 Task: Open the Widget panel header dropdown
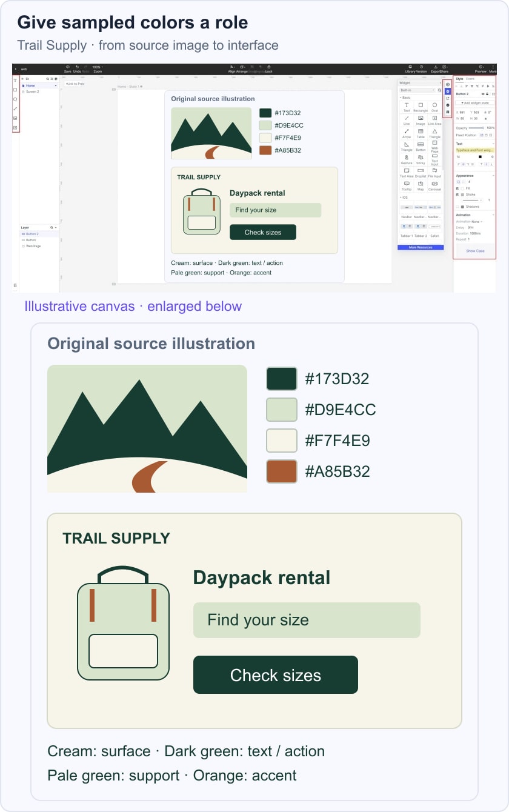point(441,83)
